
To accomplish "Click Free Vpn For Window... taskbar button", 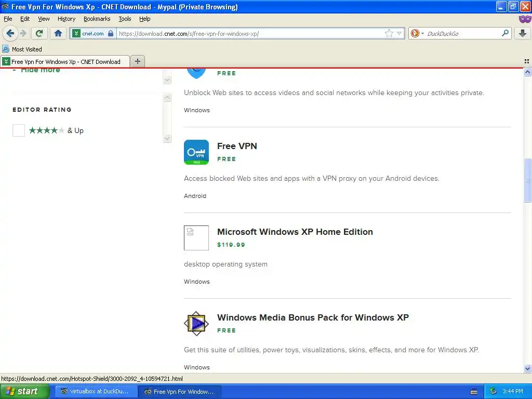I will pos(180,392).
